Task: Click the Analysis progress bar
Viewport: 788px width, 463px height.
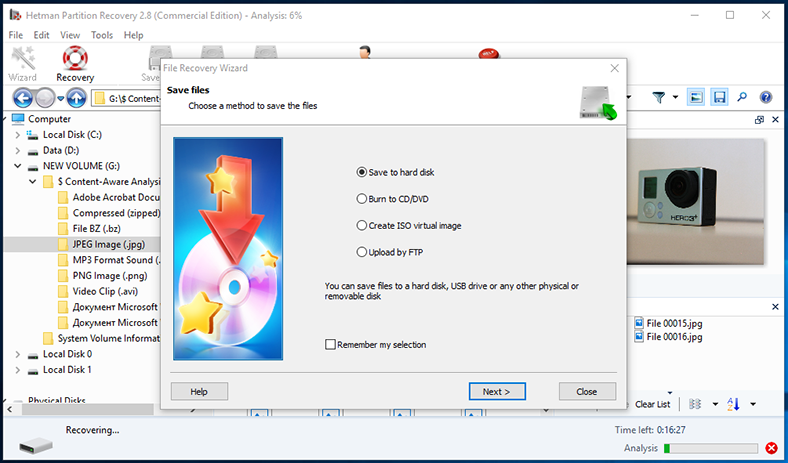Action: [x=711, y=448]
